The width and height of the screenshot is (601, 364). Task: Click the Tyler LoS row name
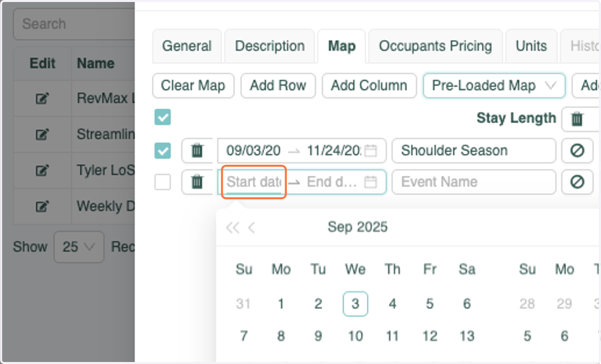pyautogui.click(x=106, y=171)
